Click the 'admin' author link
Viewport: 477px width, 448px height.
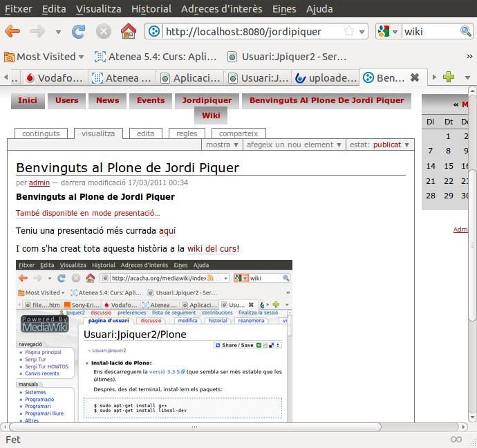(39, 183)
